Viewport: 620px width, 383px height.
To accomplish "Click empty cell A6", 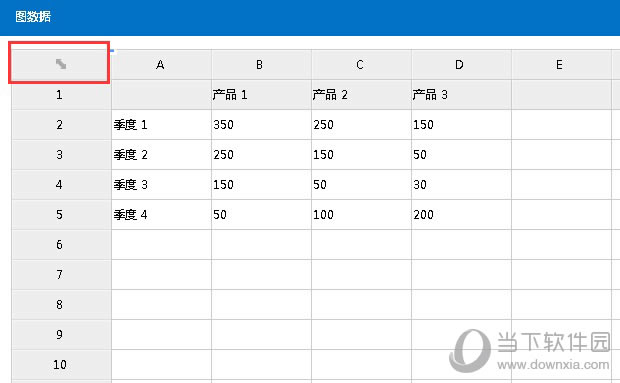I will tap(161, 245).
